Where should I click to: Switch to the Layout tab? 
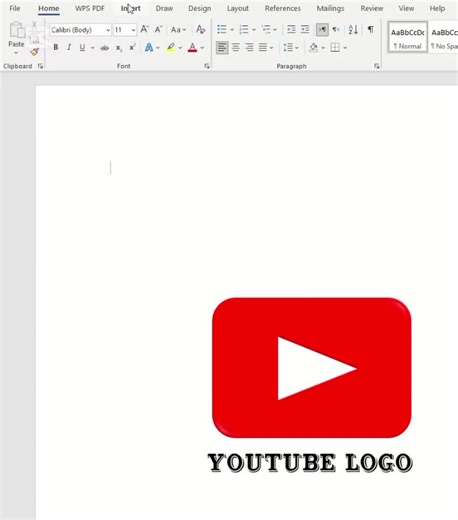(238, 8)
